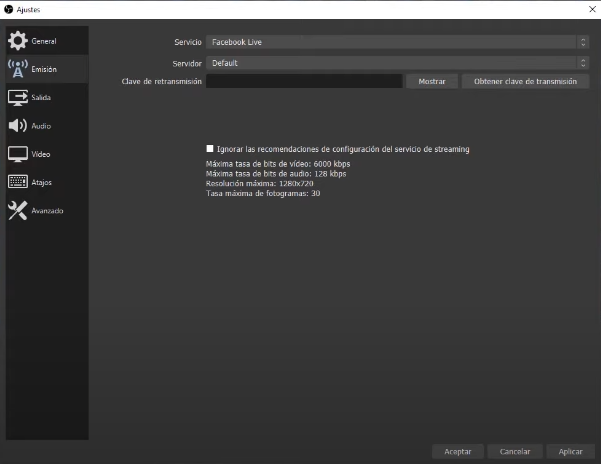Click the arrow at the end of the Servidor combo box

(x=583, y=63)
